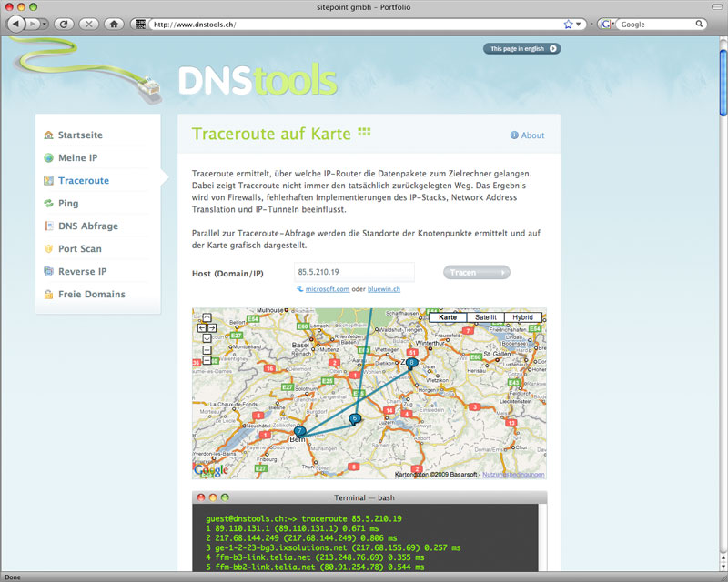The image size is (728, 582).
Task: Click the DNStools logo
Action: 258,79
